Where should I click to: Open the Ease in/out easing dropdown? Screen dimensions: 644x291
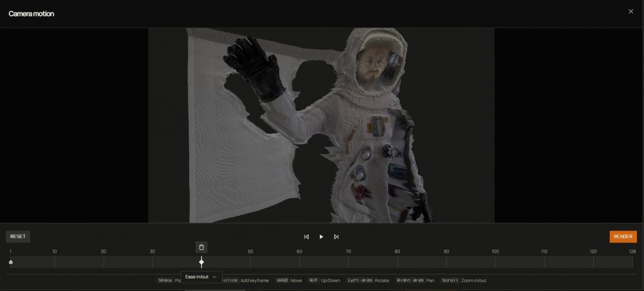click(200, 276)
